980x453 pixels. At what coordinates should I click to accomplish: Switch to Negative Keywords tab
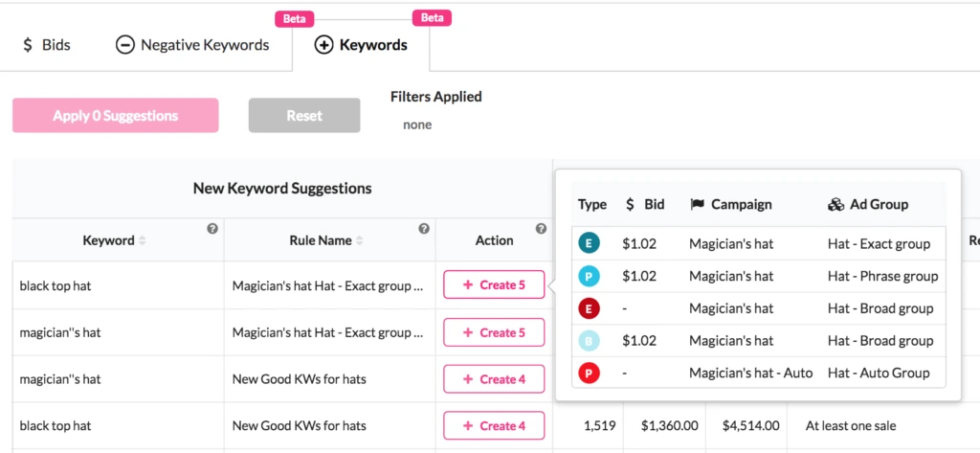coord(192,45)
